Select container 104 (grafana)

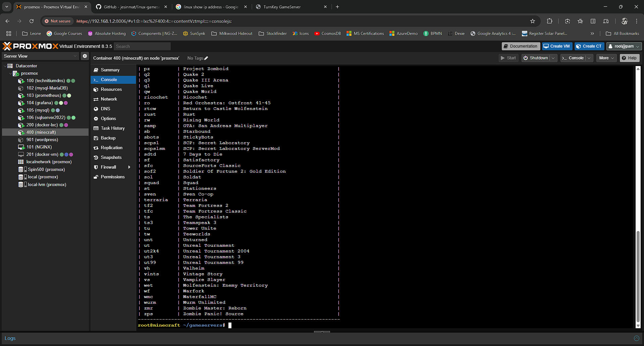pyautogui.click(x=40, y=103)
